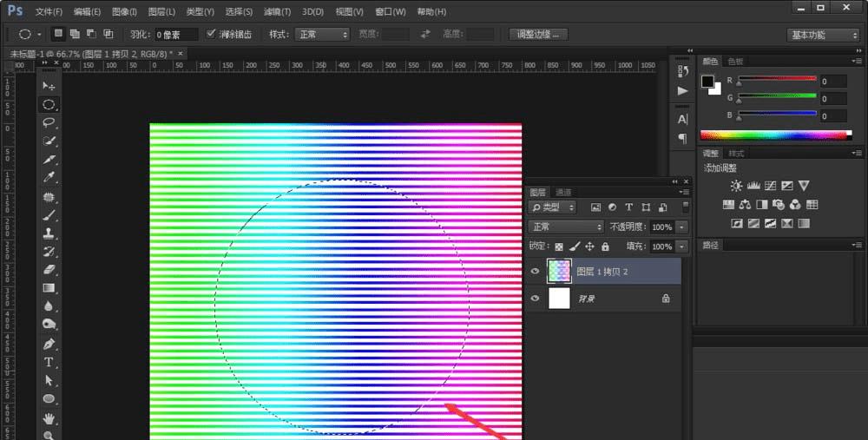The width and height of the screenshot is (868, 440).
Task: Select the Pen tool
Action: [x=49, y=344]
